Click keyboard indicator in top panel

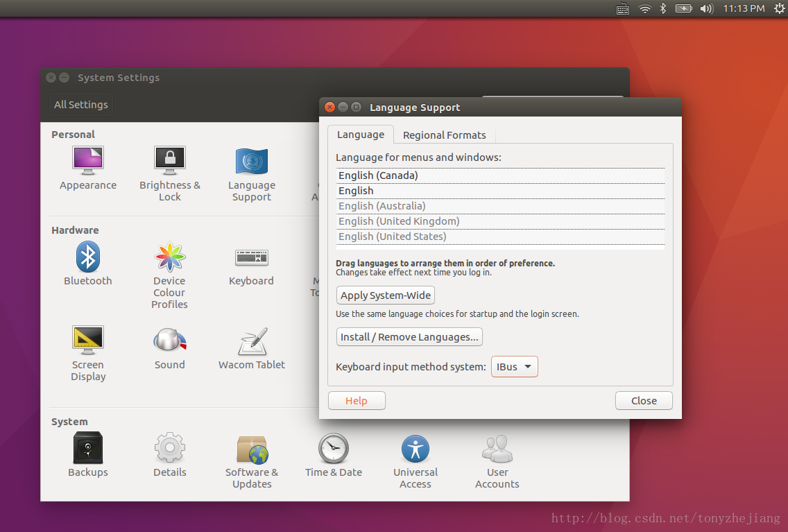[x=623, y=8]
